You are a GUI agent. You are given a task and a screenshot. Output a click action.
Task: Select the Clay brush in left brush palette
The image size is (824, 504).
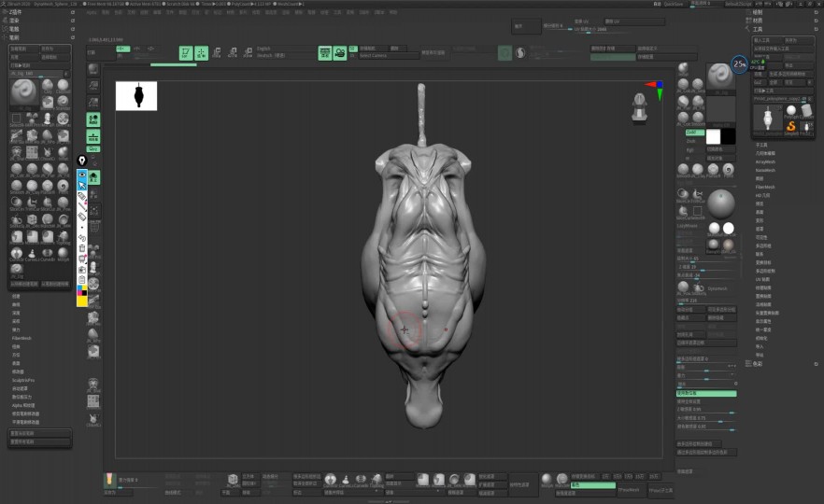[x=48, y=86]
